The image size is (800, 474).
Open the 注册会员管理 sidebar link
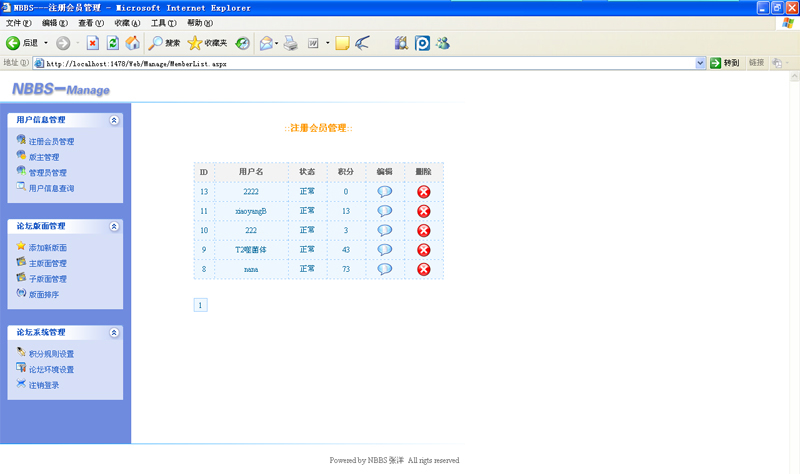point(51,142)
